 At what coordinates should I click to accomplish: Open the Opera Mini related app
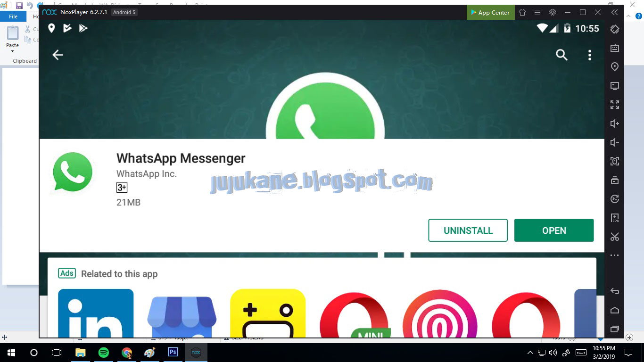click(355, 316)
